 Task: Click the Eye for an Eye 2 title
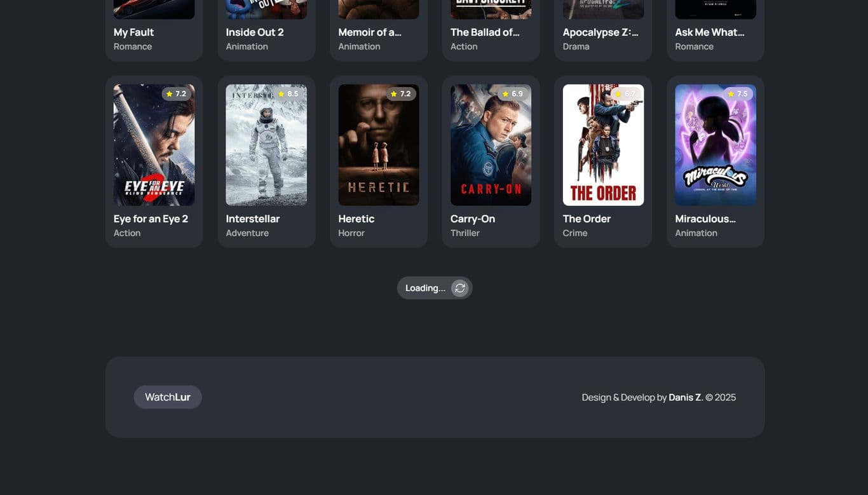(x=151, y=219)
